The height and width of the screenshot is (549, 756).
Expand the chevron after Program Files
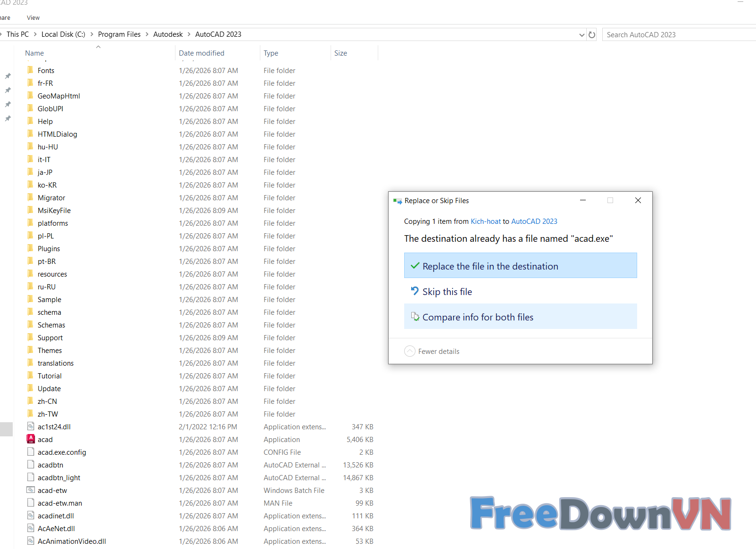pyautogui.click(x=147, y=34)
